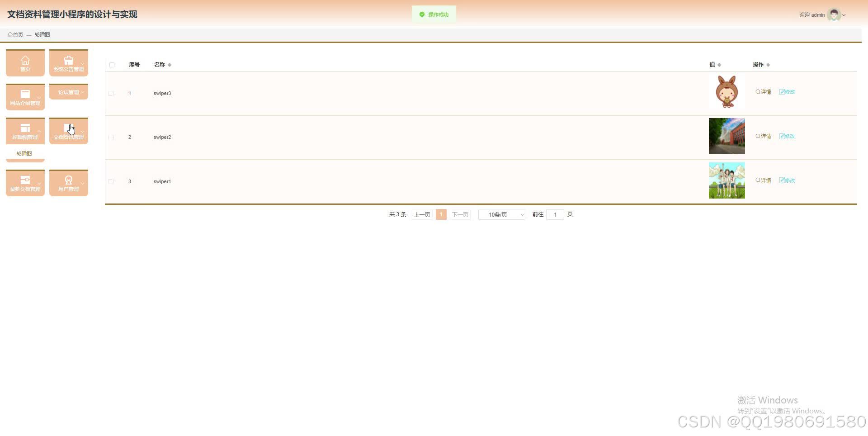Image resolution: width=868 pixels, height=436 pixels.
Task: Open the admin user dropdown arrow
Action: [844, 15]
